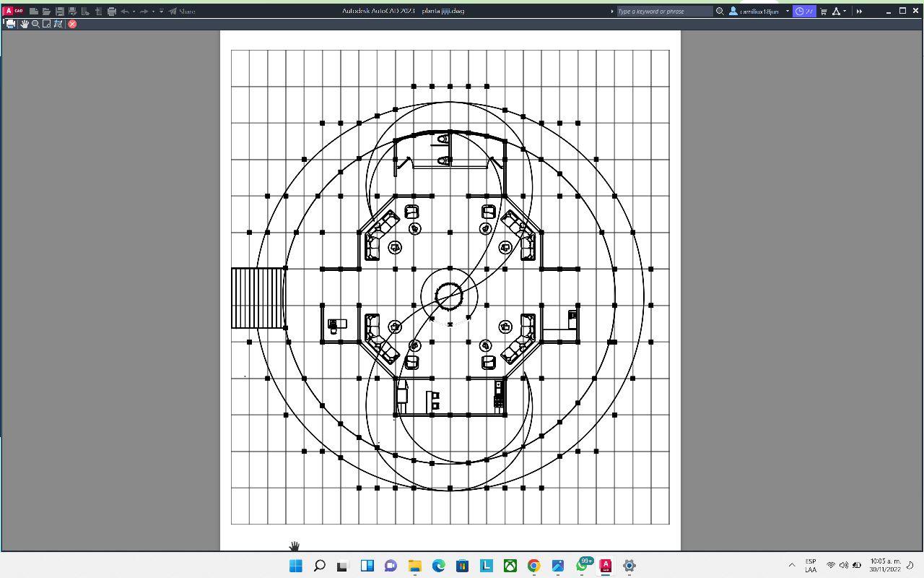This screenshot has width=924, height=578.
Task: Open network, volume and battery quick settings
Action: point(844,565)
